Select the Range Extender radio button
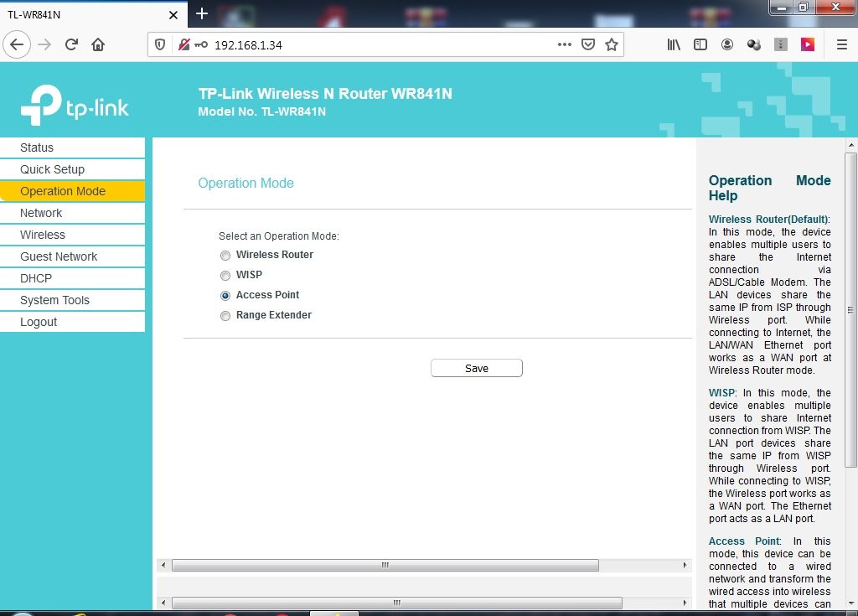Screen dimensions: 858x616 pyautogui.click(x=225, y=316)
